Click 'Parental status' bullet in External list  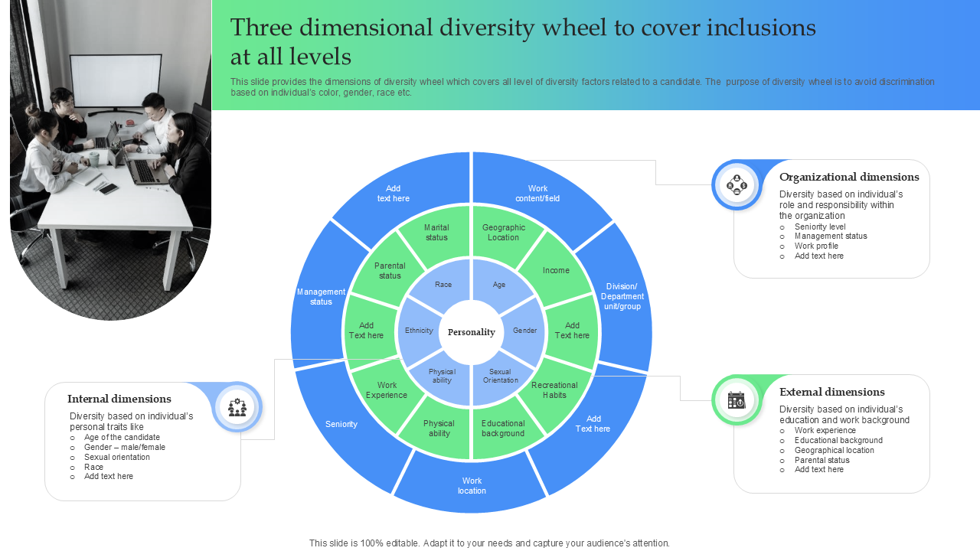point(822,461)
